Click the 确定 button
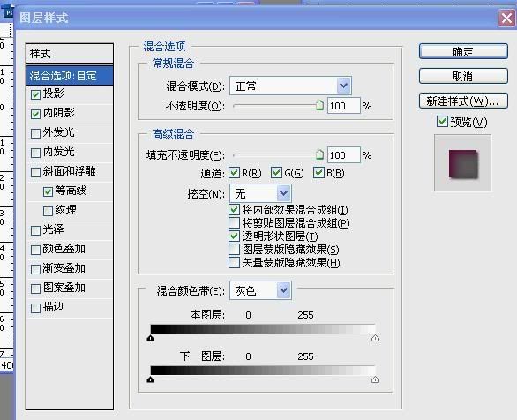The width and height of the screenshot is (517, 420). coord(463,52)
